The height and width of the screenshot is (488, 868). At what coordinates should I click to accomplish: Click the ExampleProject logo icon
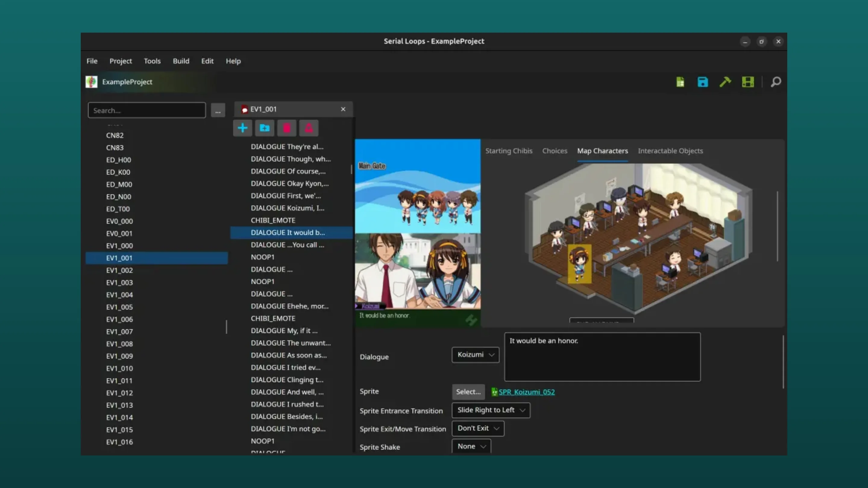tap(91, 82)
